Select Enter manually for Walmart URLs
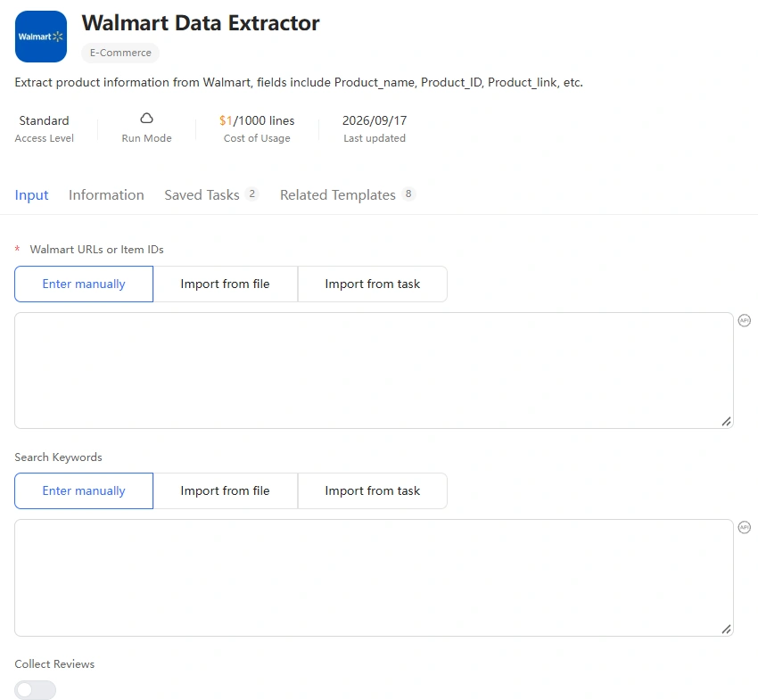This screenshot has height=700, width=758. 84,284
